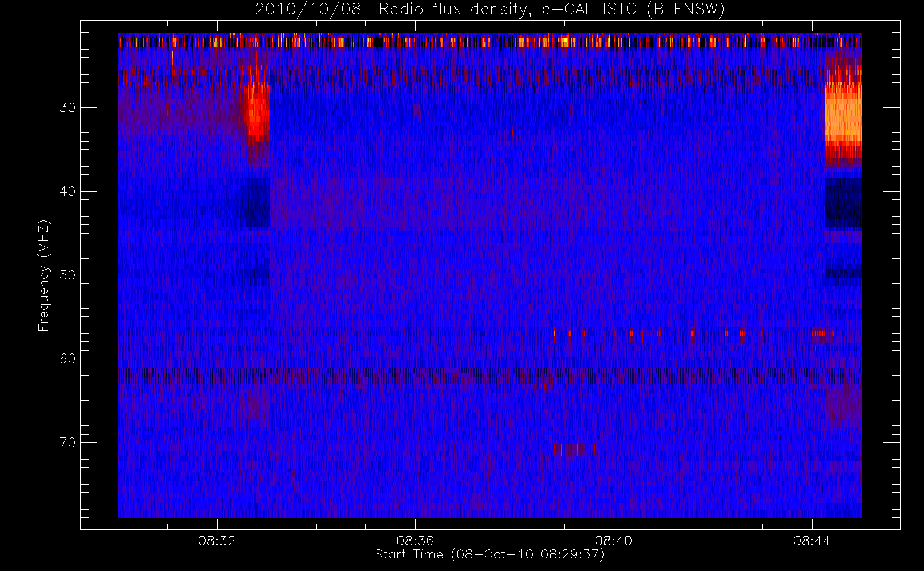Click the 70 MHz frequency tick label

(x=67, y=443)
